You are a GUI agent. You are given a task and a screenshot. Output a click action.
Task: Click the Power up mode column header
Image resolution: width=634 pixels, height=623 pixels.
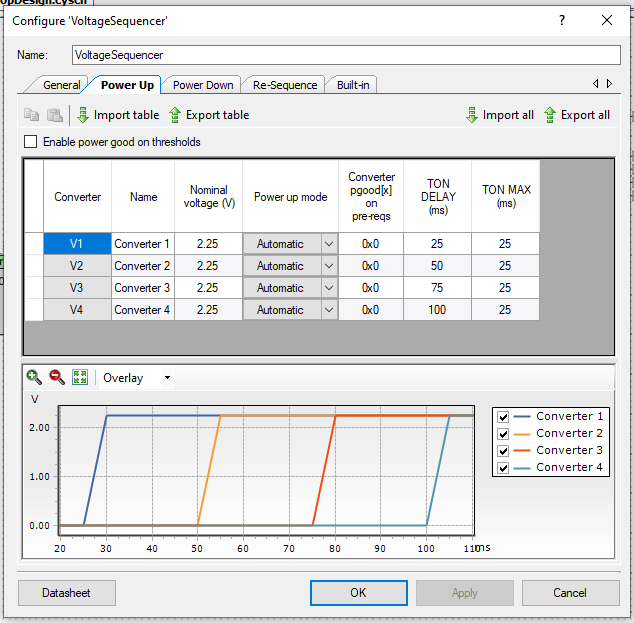290,196
